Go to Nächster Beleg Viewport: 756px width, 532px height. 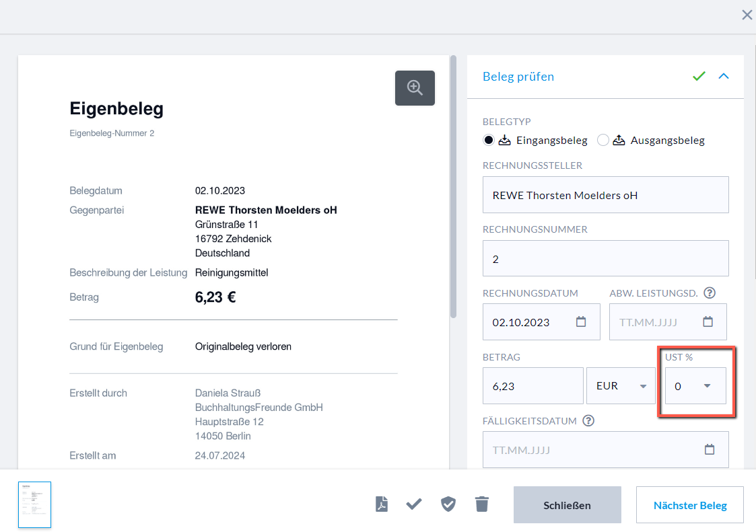pyautogui.click(x=689, y=505)
